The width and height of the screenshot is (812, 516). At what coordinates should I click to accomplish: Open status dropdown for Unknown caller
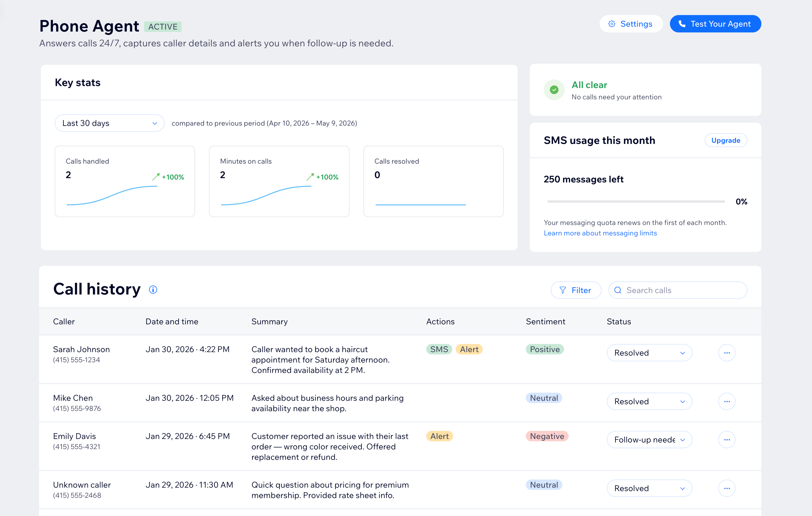pos(649,488)
